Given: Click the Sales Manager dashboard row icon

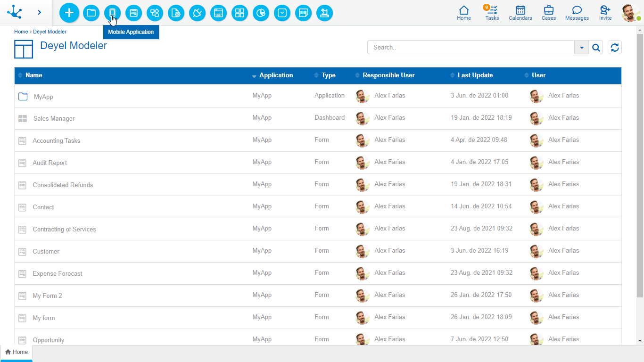Looking at the screenshot, I should pos(23,118).
